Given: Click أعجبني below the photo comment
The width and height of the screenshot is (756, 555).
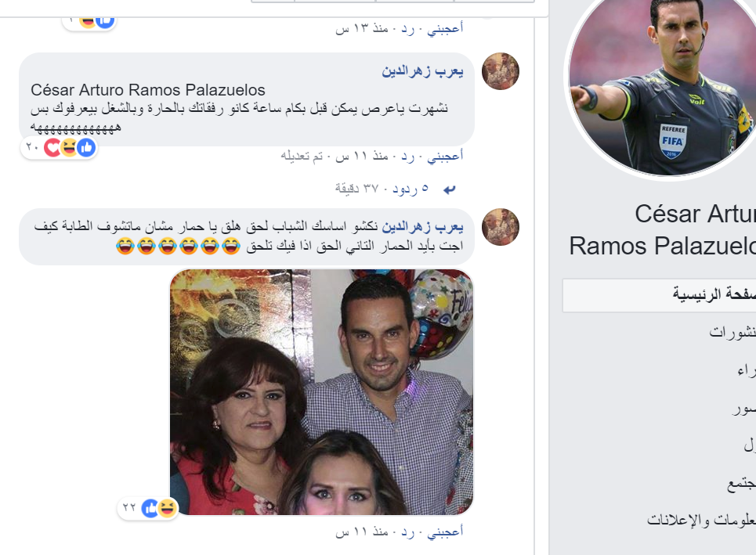Looking at the screenshot, I should [445, 532].
